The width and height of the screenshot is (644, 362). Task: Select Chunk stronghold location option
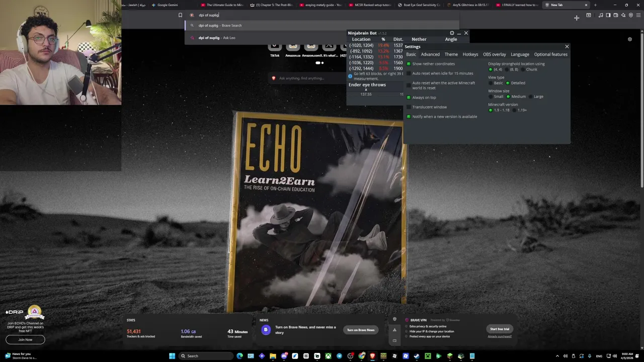tap(529, 69)
